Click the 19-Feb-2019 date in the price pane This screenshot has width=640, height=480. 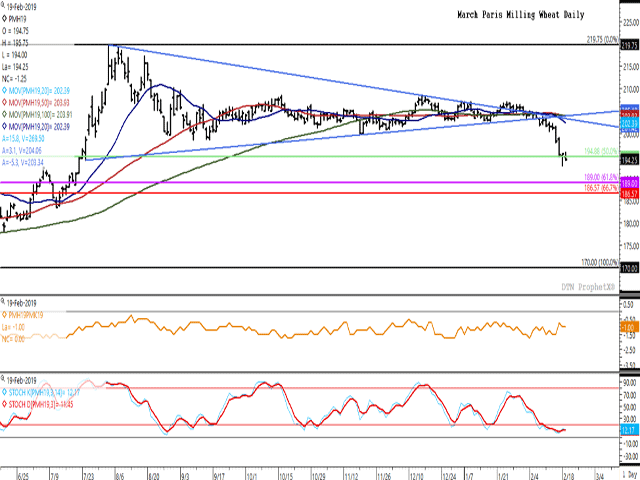tap(21, 7)
